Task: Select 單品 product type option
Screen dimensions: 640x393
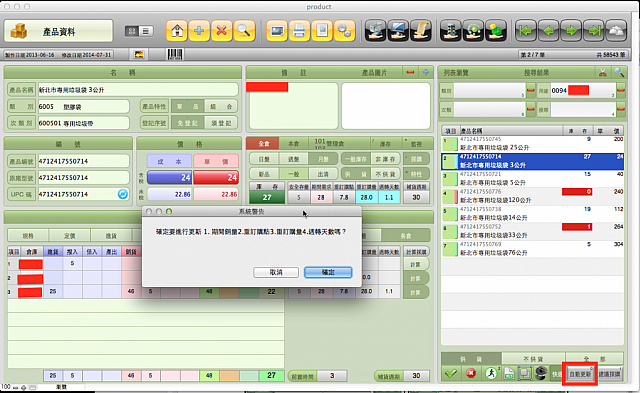Action: [x=188, y=107]
